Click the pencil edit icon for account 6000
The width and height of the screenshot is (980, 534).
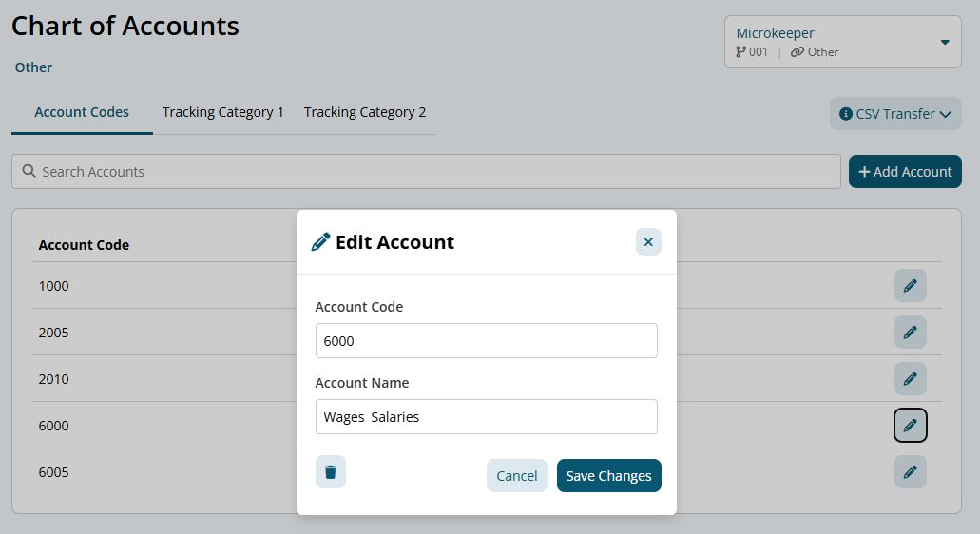point(910,425)
